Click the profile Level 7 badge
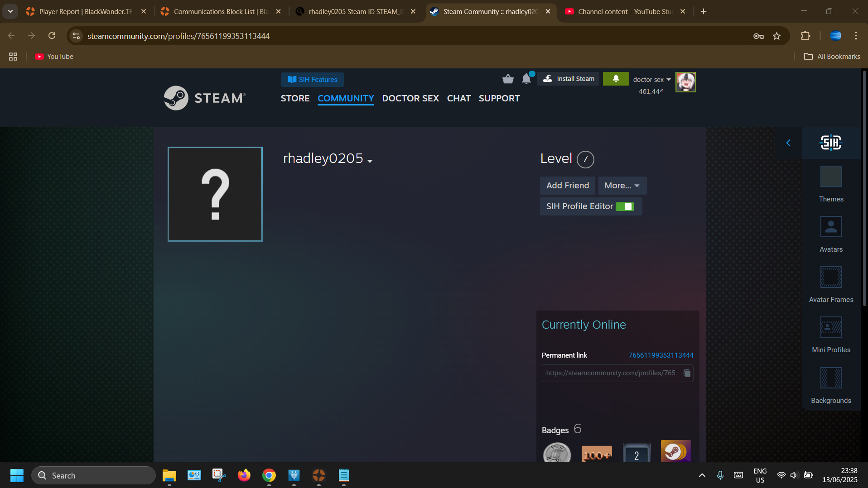Viewport: 868px width, 488px height. click(585, 159)
